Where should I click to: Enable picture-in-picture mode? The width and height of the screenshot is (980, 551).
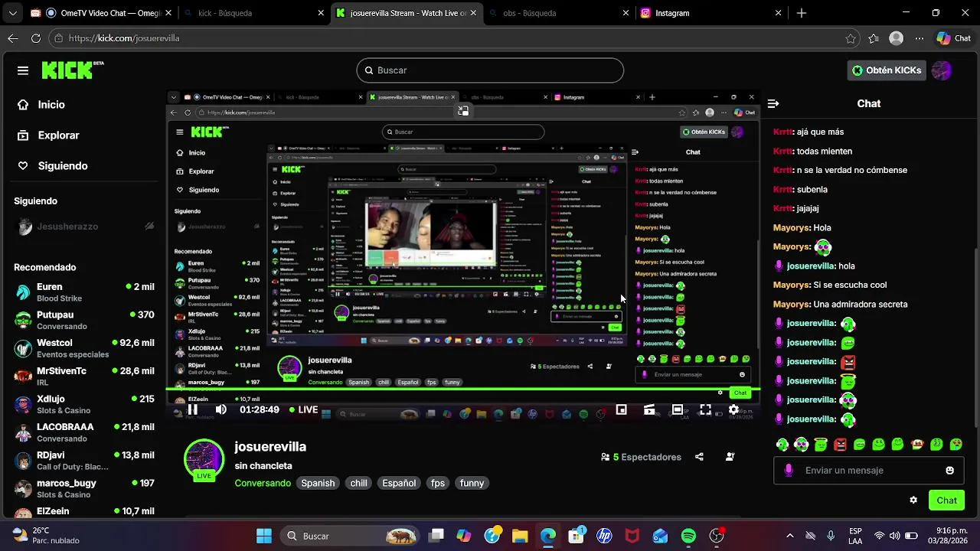(x=622, y=409)
